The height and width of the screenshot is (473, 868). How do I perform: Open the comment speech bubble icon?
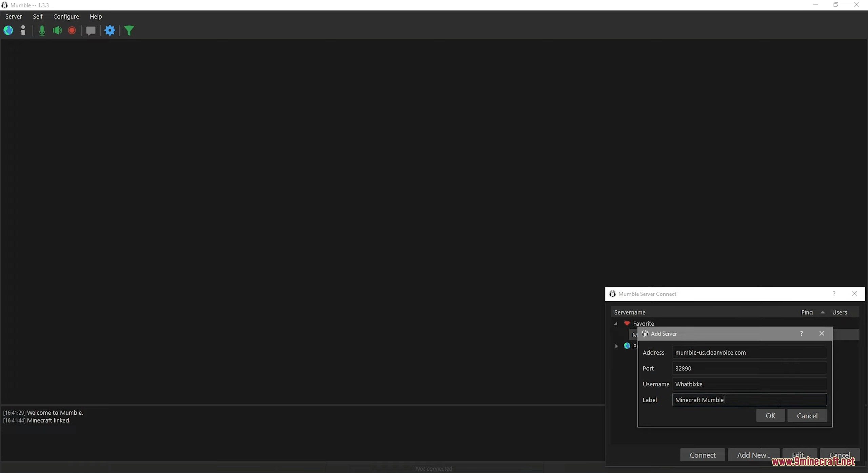click(x=91, y=31)
